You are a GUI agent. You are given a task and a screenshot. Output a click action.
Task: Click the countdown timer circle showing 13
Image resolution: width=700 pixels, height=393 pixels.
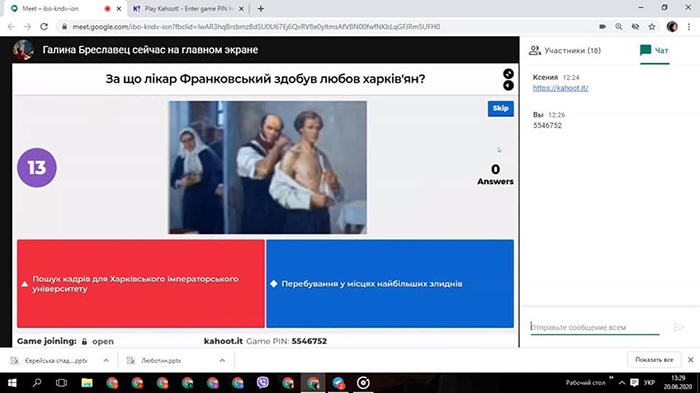37,167
